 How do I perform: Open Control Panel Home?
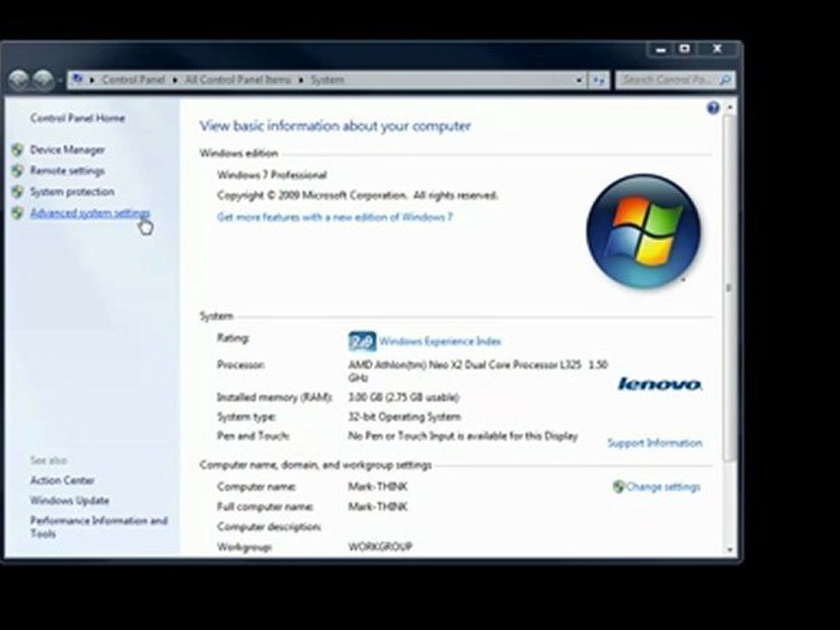coord(78,118)
